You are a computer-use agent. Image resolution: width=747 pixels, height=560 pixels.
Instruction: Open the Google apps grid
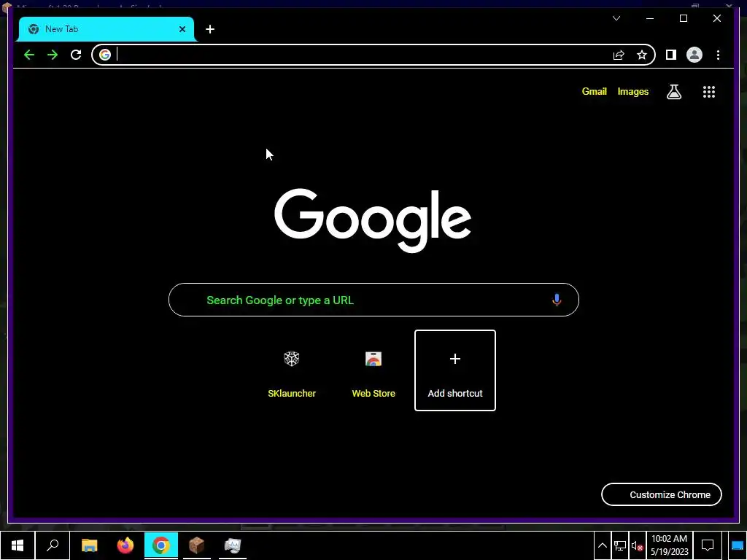(x=709, y=91)
